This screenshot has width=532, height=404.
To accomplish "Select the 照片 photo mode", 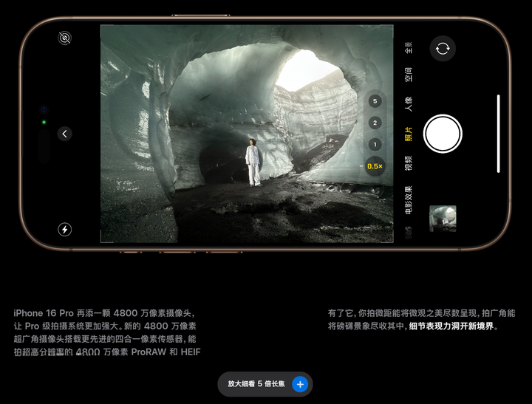I will [x=409, y=134].
